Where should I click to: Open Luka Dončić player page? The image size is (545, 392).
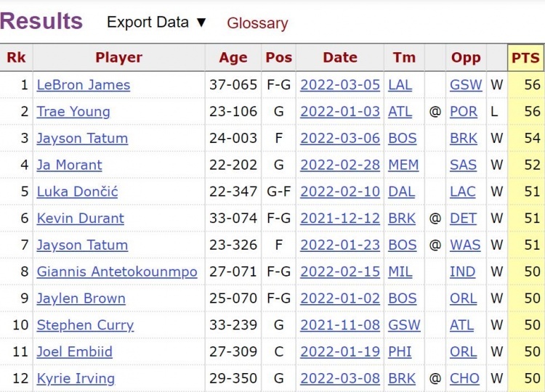[x=77, y=192]
